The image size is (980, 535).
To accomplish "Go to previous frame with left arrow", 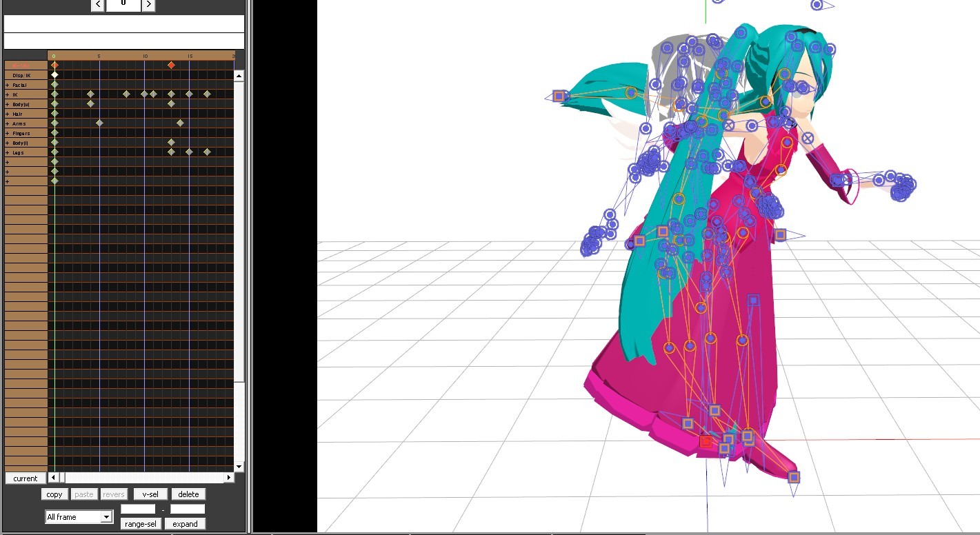I will pos(98,4).
